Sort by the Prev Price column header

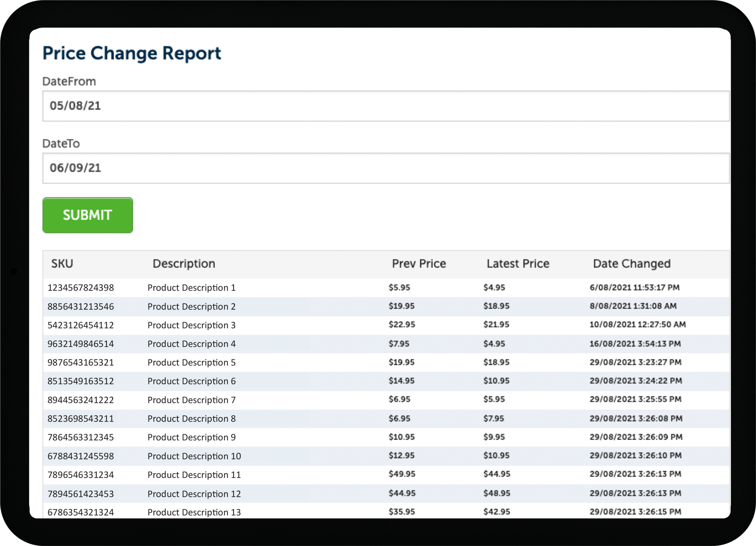[x=419, y=263]
